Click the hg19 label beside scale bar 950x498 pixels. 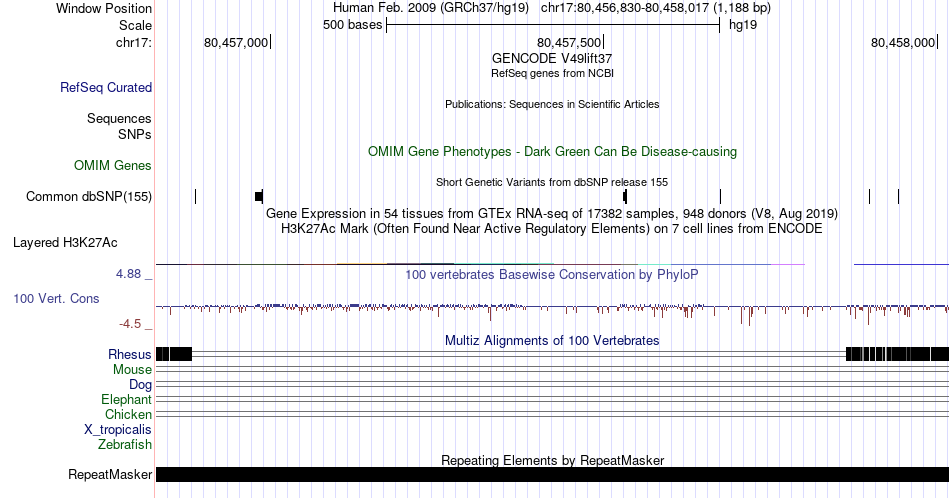743,25
